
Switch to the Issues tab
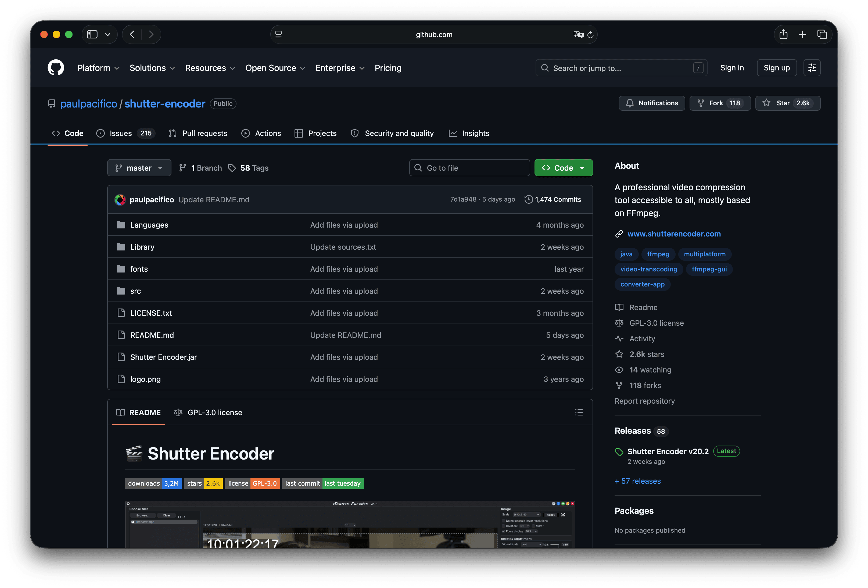click(125, 133)
